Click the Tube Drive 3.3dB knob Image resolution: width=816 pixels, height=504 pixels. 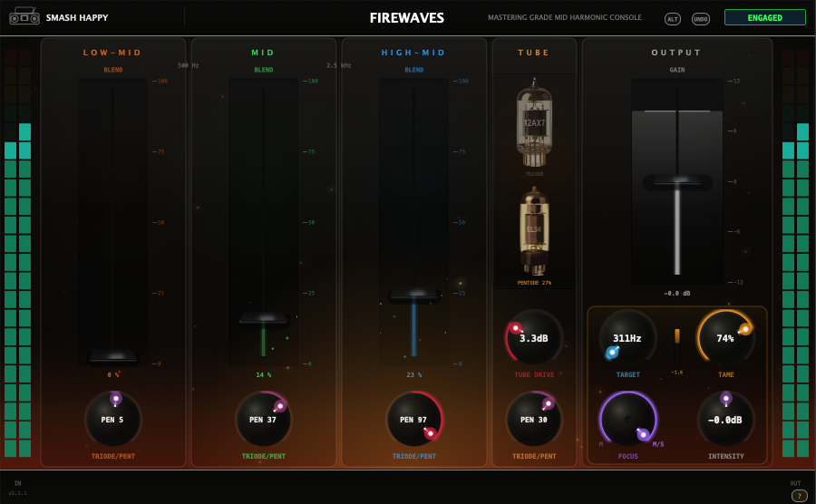(534, 338)
